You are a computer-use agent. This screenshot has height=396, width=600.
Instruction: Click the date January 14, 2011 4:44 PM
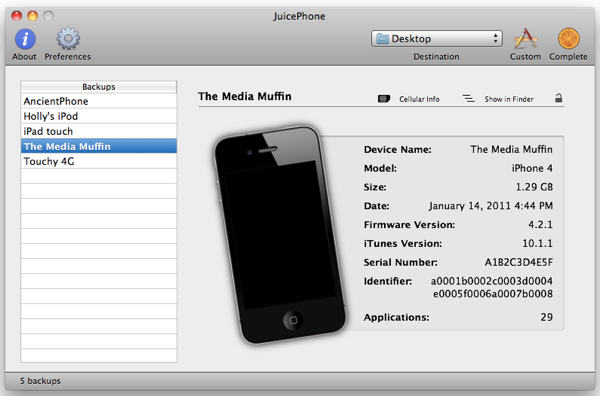[x=491, y=206]
